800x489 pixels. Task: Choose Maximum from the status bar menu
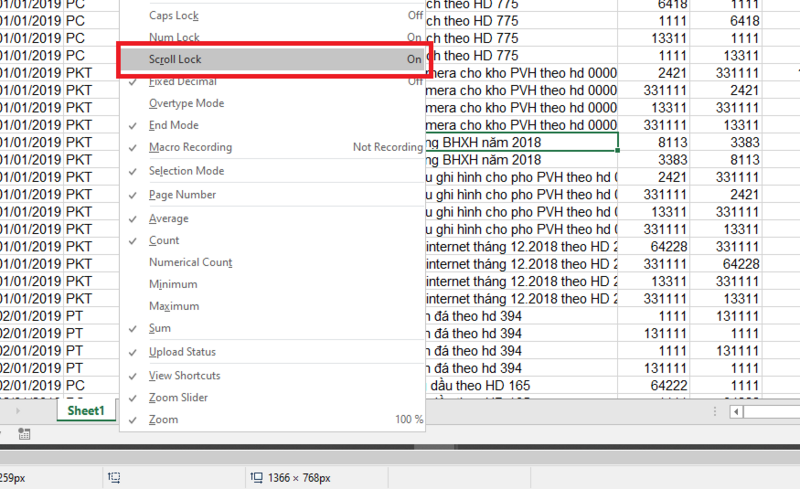point(272,306)
